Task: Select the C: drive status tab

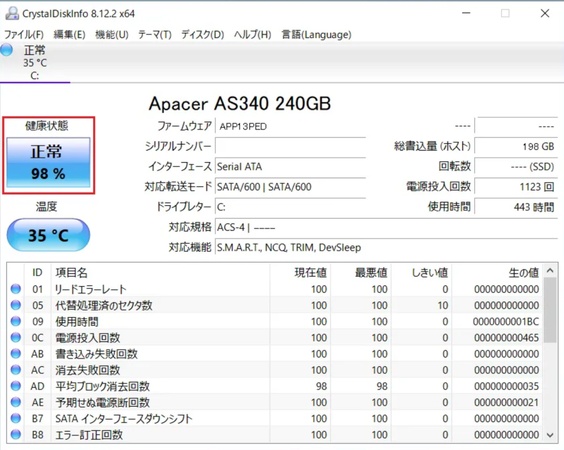Action: 35,63
